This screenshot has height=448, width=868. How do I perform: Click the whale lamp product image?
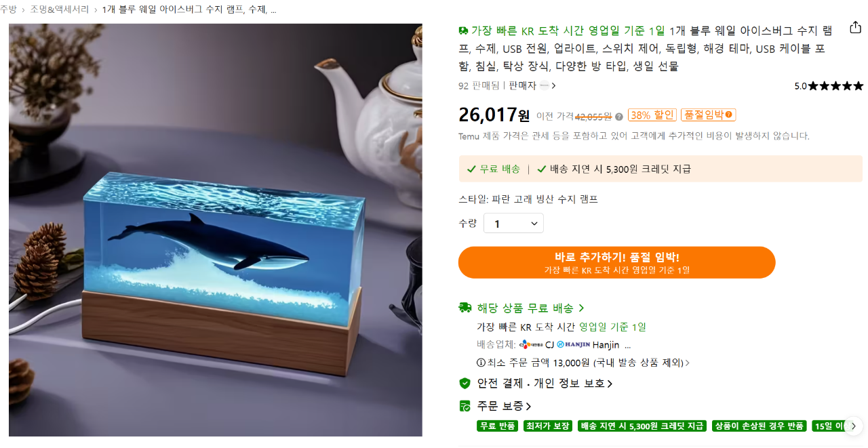(215, 230)
